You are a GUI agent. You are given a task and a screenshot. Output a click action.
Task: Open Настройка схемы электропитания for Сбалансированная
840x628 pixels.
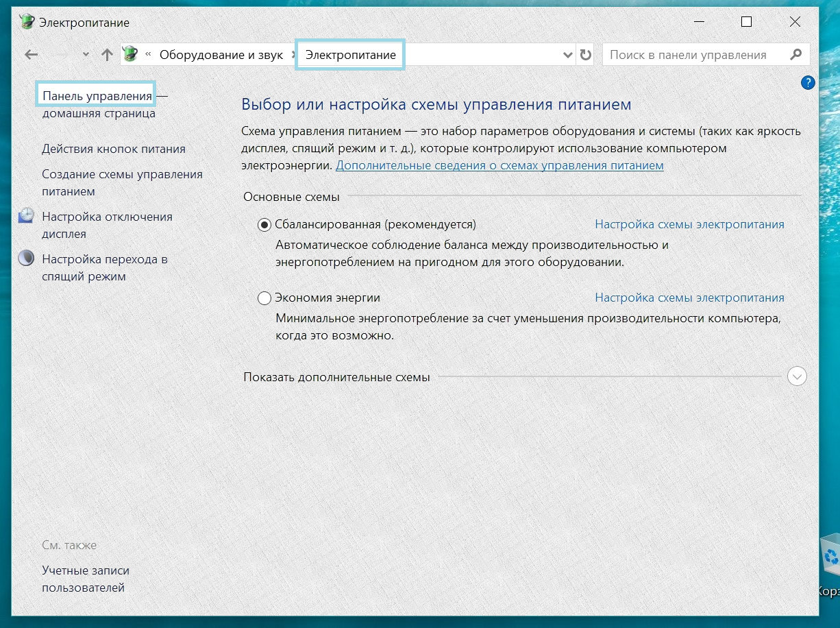689,224
